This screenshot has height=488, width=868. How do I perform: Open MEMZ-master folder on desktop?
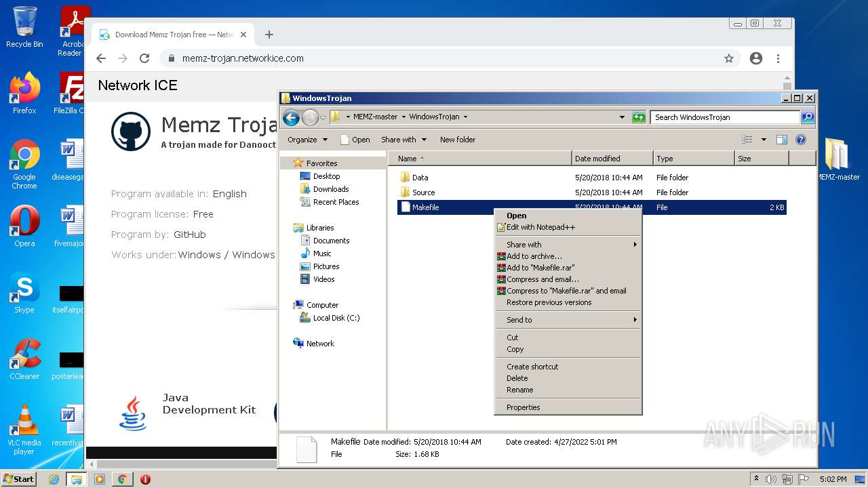[837, 159]
